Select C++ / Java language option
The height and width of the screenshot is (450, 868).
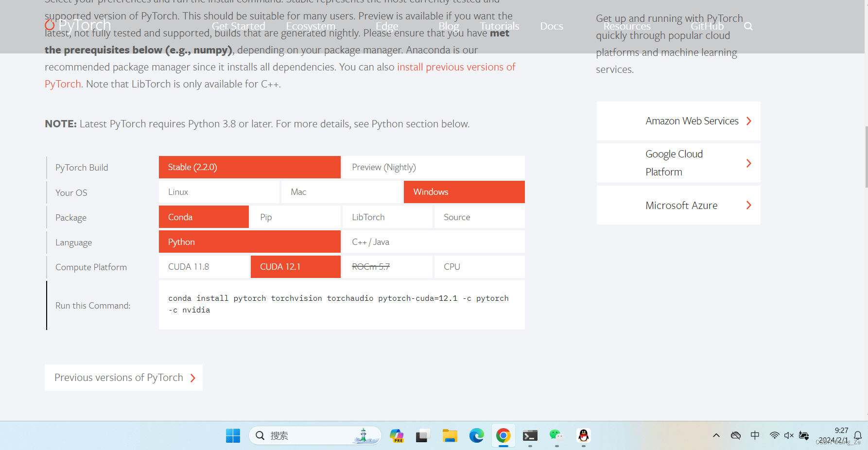point(434,242)
